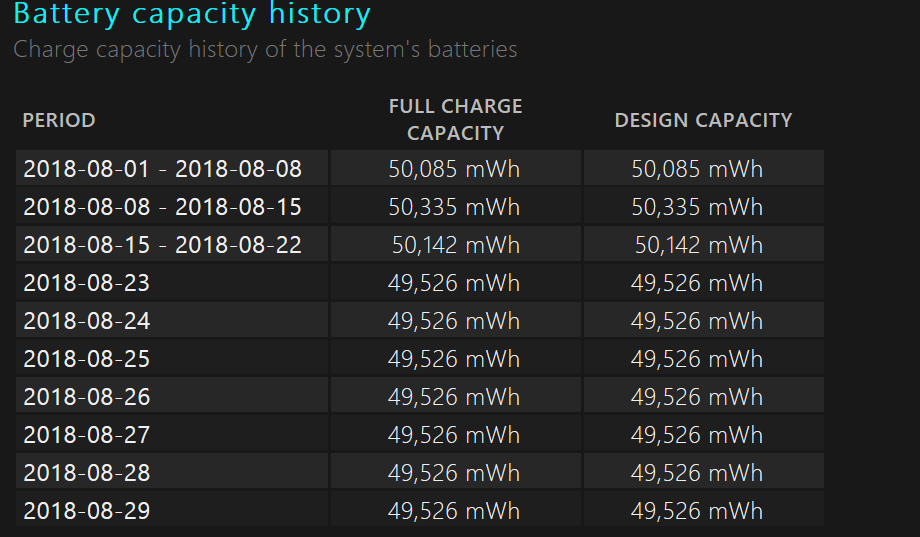Image resolution: width=920 pixels, height=537 pixels.
Task: Click the DESIGN CAPACITY column header
Action: [x=703, y=120]
